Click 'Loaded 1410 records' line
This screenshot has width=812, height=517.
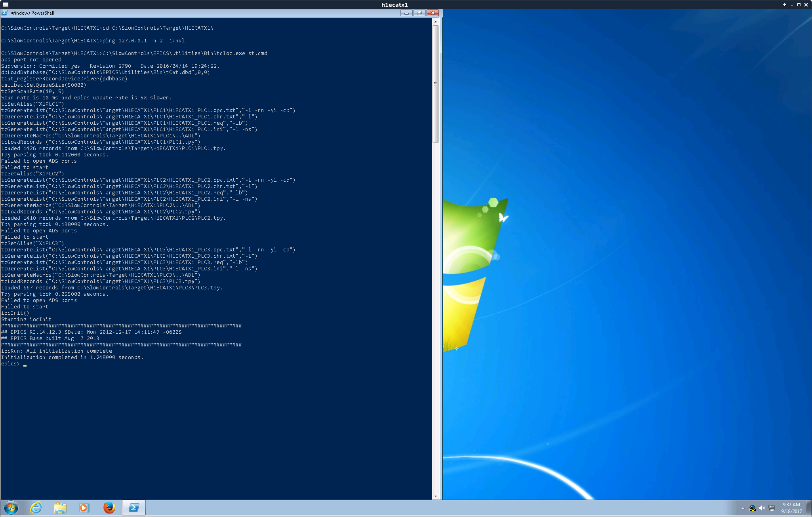click(113, 218)
